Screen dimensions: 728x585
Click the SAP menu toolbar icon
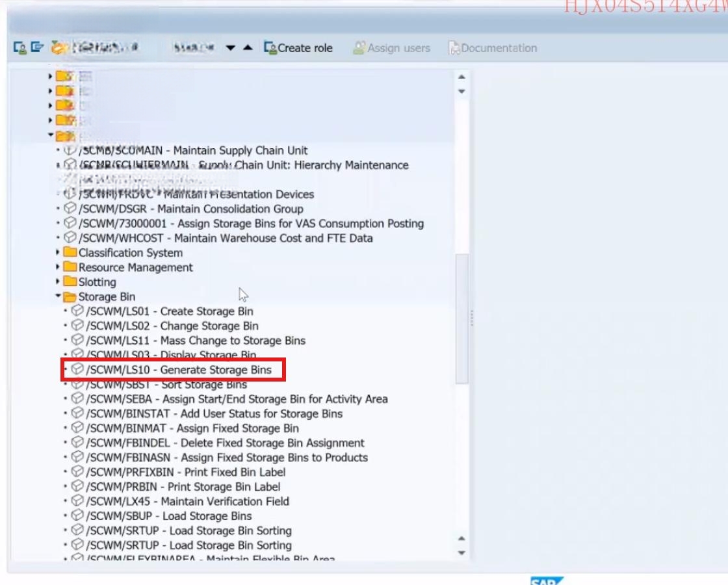[x=36, y=47]
